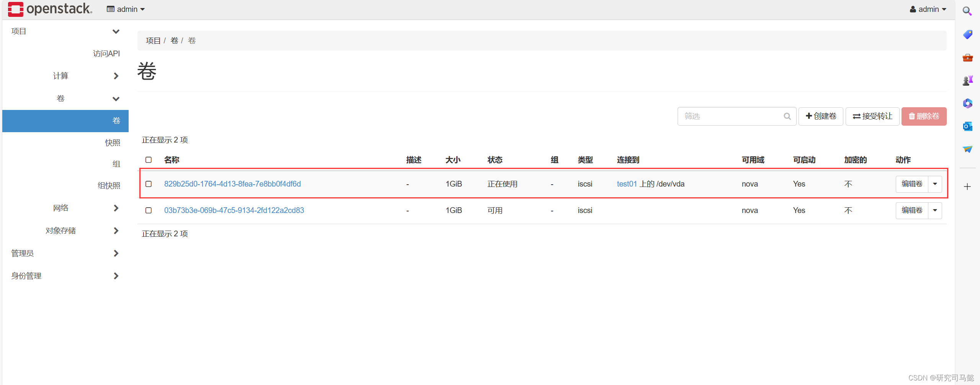Open the paper plane sidebar icon
980x385 pixels.
coord(967,149)
